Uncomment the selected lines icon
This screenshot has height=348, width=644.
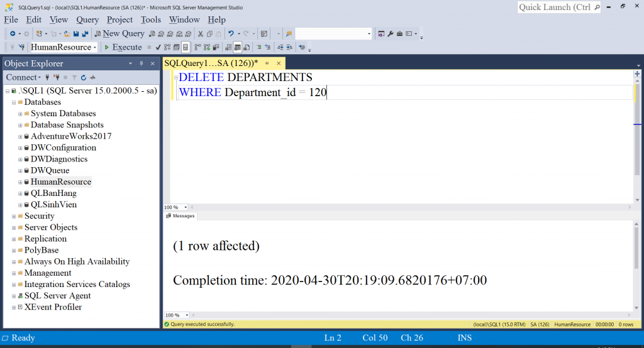tap(267, 47)
